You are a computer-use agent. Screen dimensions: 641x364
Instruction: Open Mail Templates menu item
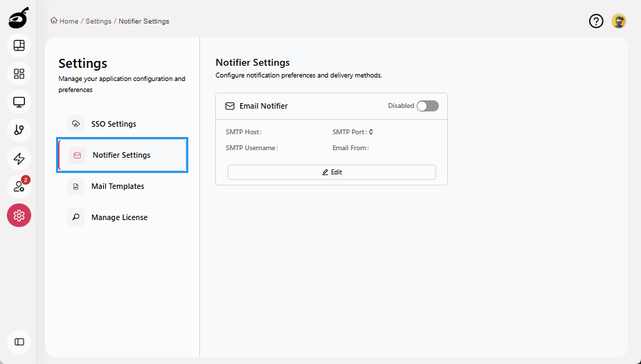pyautogui.click(x=122, y=186)
